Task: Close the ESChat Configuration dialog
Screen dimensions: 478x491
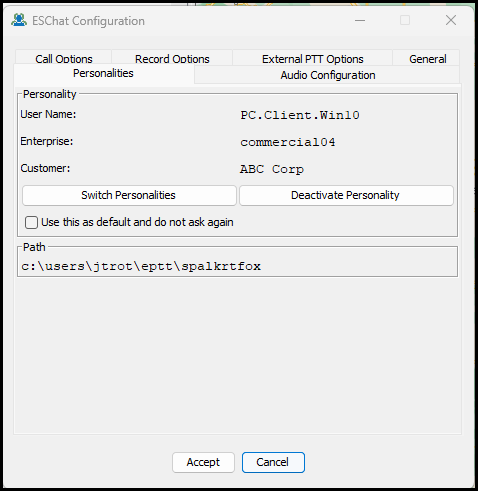Action: tap(451, 20)
